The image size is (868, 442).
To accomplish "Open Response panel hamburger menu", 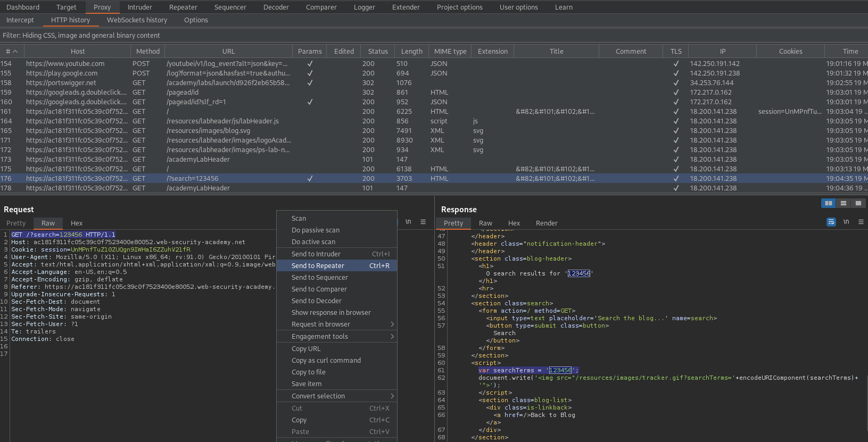I will [861, 222].
